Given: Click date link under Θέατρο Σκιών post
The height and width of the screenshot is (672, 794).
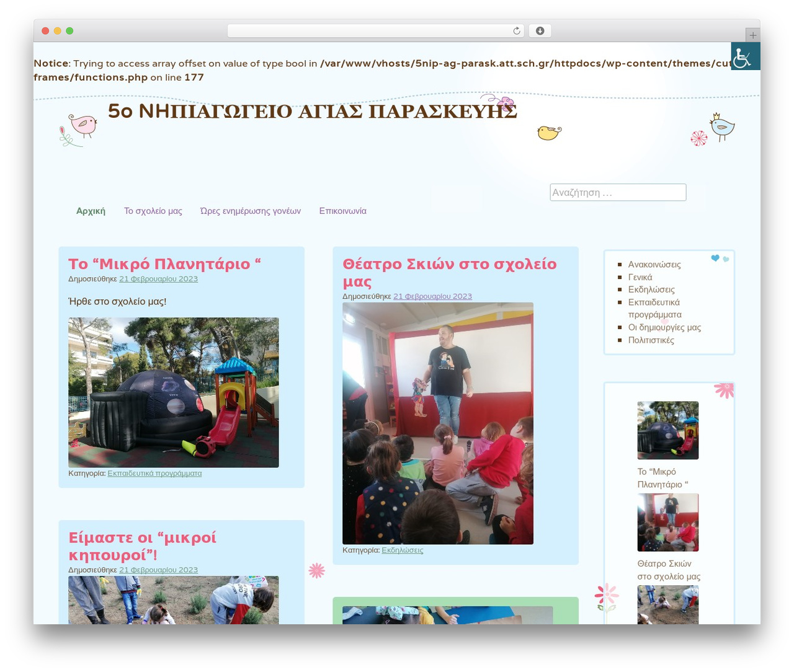Looking at the screenshot, I should 432,296.
